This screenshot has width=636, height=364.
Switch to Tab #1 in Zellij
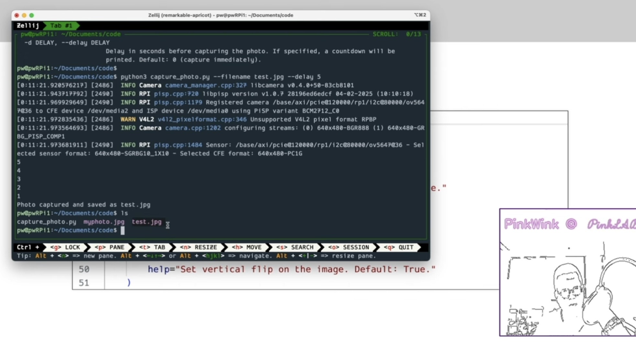point(61,26)
